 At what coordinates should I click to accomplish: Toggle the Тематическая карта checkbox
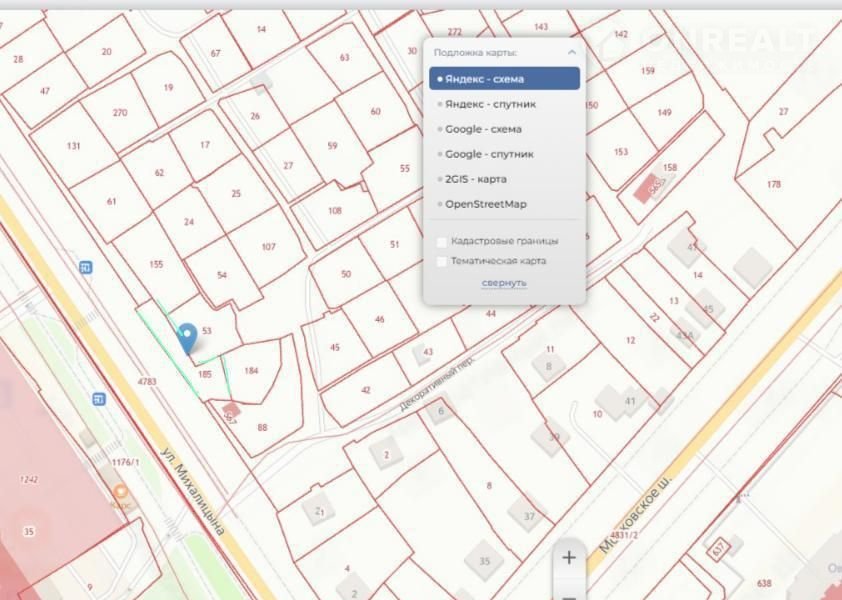click(442, 261)
